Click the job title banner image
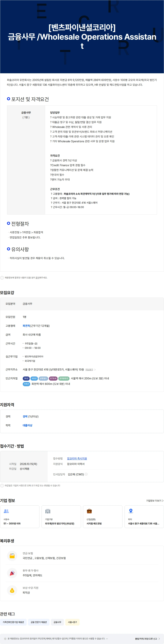164x644 pixels. pyautogui.click(x=82, y=37)
